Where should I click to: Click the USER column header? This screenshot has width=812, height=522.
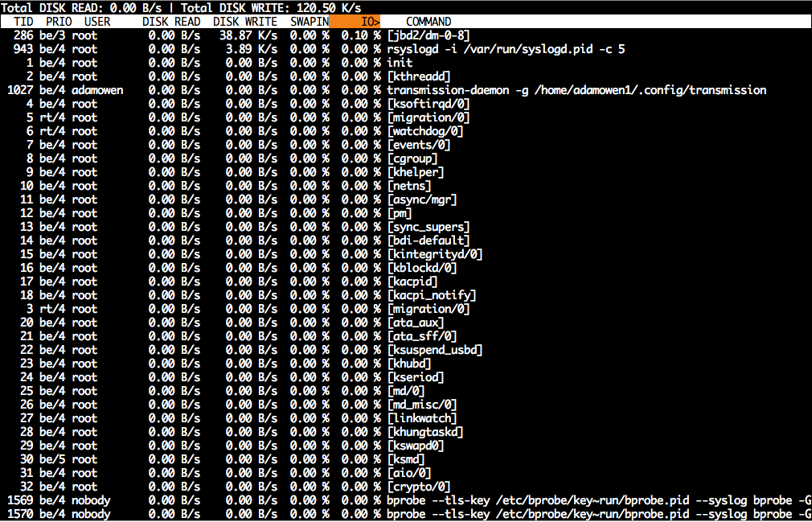tap(97, 22)
